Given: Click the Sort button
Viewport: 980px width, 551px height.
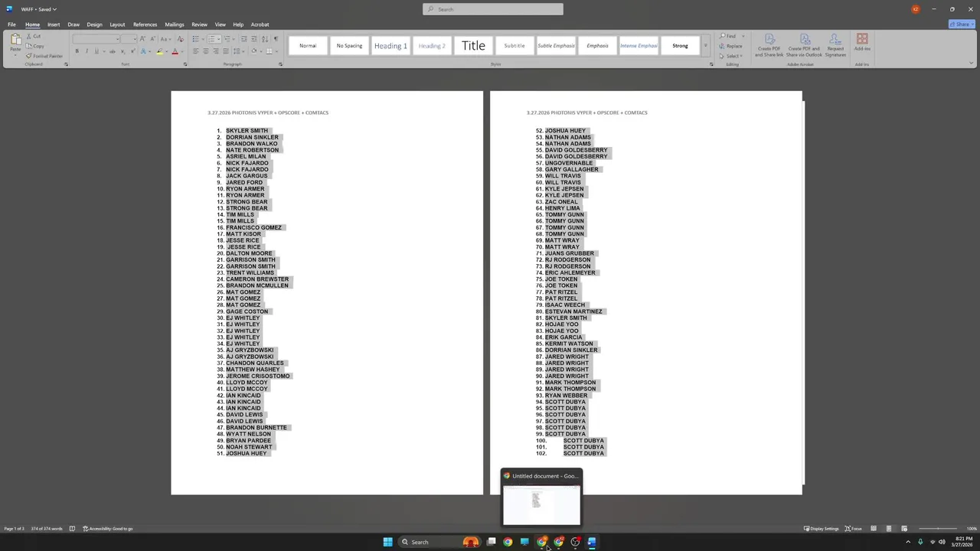Looking at the screenshot, I should pos(265,39).
